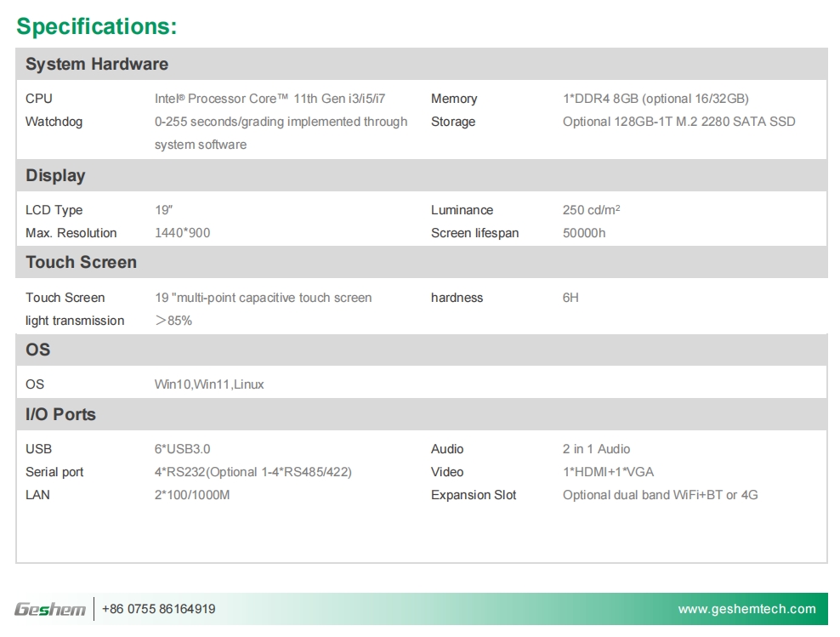
Task: Click the Expansion Slot WiFi+BT or 4G text
Action: 660,495
